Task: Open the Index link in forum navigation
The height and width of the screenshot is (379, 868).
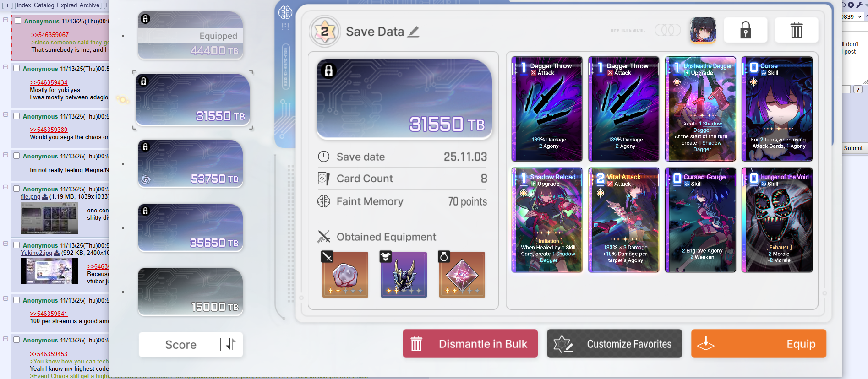Action: tap(24, 5)
